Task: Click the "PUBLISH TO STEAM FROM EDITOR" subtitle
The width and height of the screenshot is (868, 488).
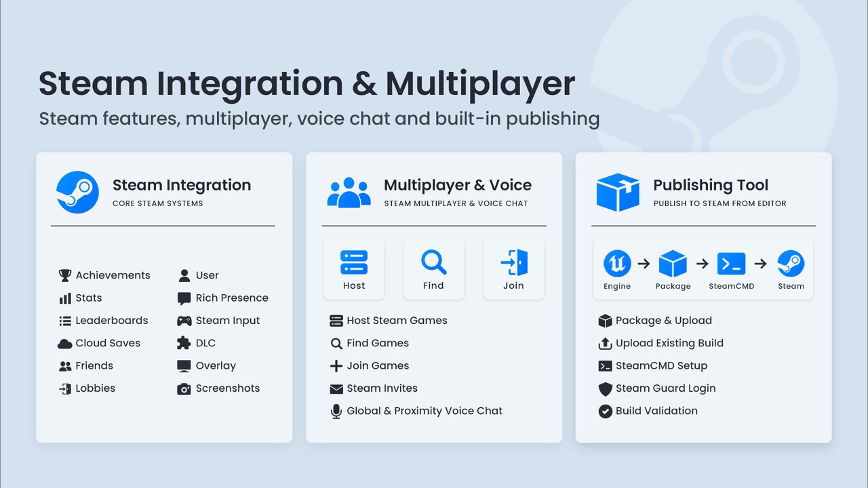Action: pyautogui.click(x=720, y=203)
